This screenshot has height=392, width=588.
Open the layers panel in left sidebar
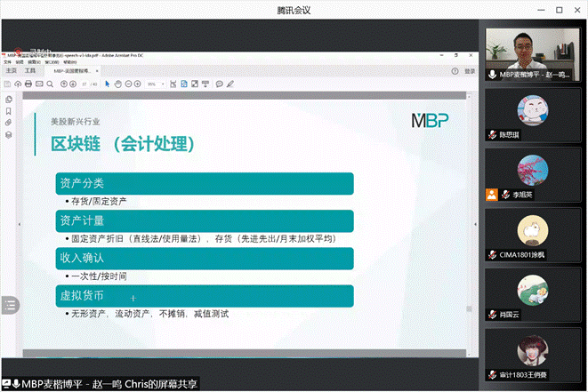pyautogui.click(x=8, y=134)
